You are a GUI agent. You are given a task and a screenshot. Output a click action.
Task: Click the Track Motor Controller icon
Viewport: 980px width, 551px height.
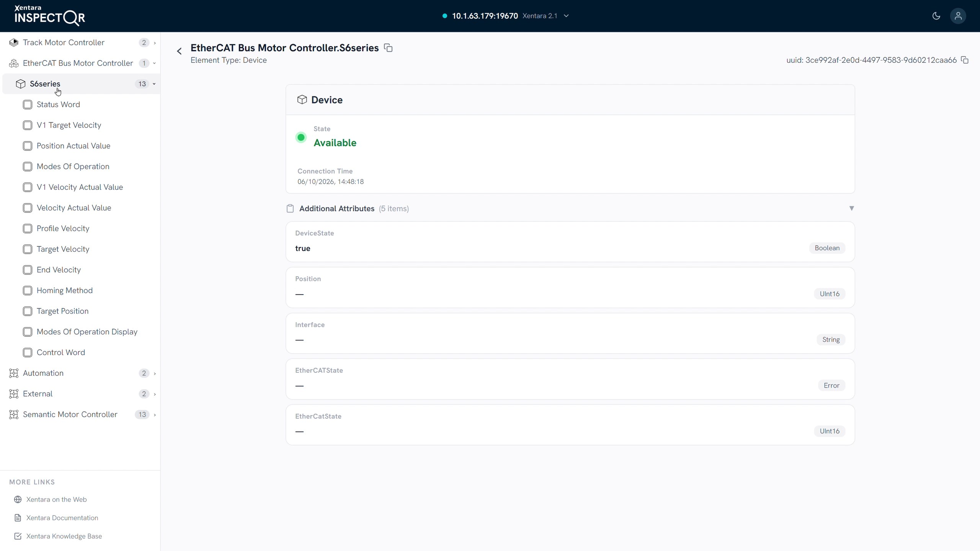click(14, 42)
